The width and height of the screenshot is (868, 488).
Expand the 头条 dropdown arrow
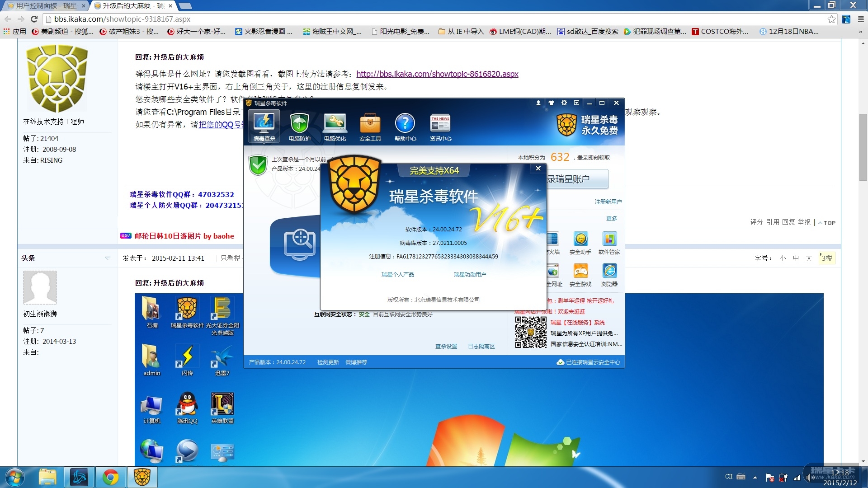(x=108, y=258)
